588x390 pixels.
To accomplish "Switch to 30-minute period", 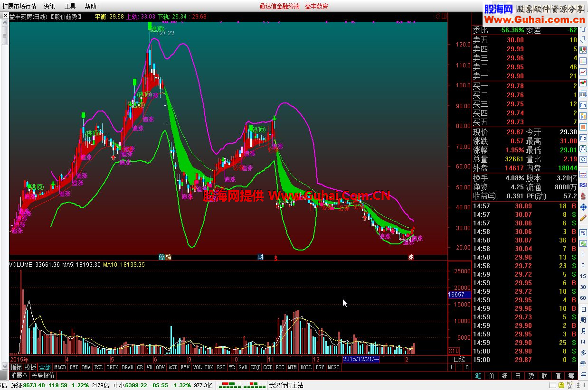I will coord(583,287).
